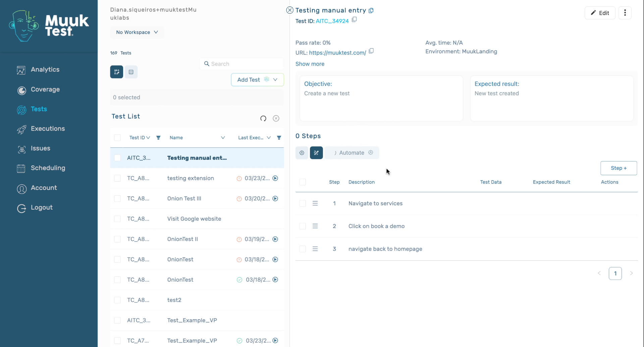The width and height of the screenshot is (644, 347).
Task: Copy the test URL
Action: pyautogui.click(x=371, y=51)
